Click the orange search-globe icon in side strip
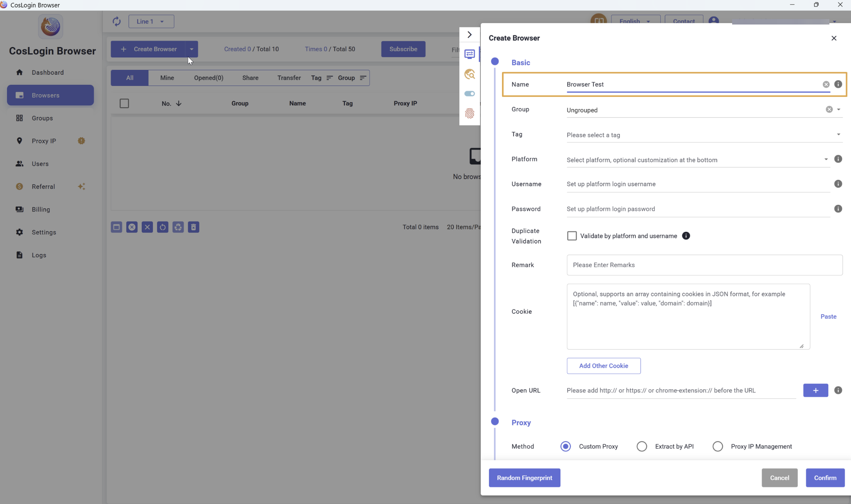The height and width of the screenshot is (504, 851). point(470,74)
